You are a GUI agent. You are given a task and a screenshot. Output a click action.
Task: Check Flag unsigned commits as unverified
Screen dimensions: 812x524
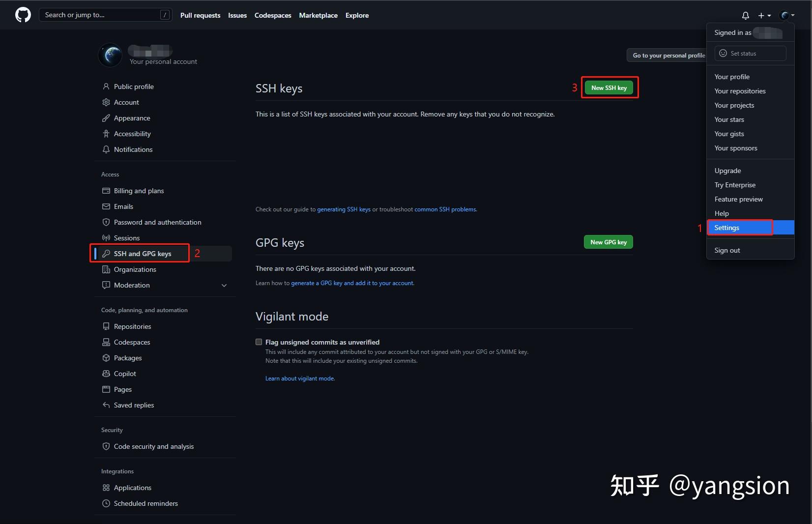259,342
